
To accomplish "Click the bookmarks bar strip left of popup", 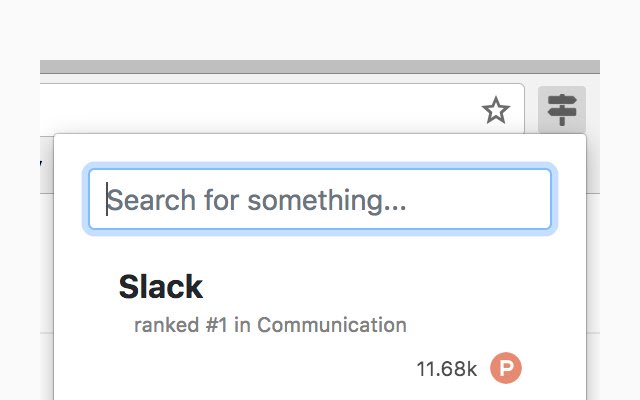I will point(47,165).
